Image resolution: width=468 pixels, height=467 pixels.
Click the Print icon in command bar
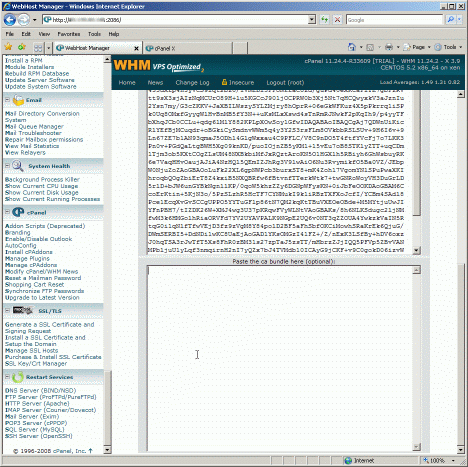click(389, 47)
